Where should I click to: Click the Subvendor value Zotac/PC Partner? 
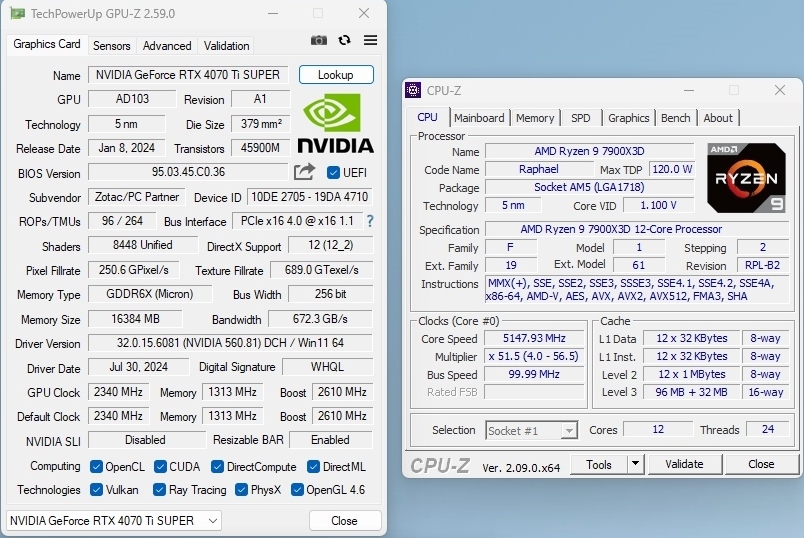point(136,197)
